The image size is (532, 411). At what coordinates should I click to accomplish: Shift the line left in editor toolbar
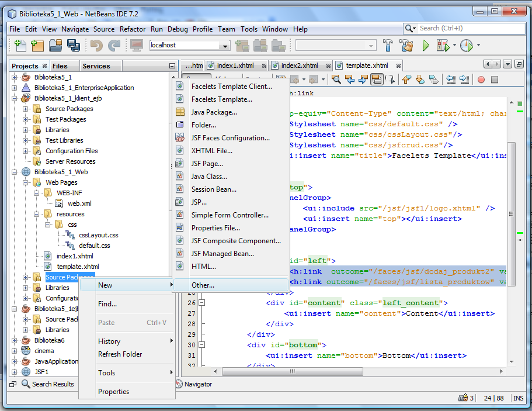451,80
